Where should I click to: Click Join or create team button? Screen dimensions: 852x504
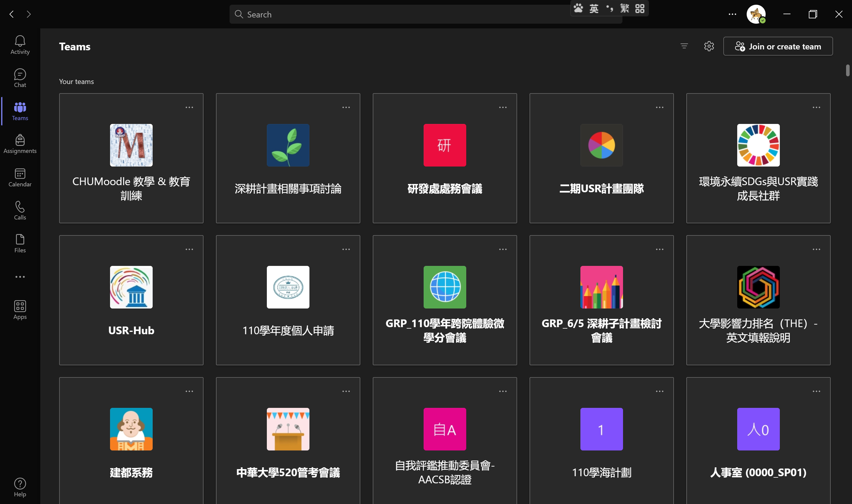click(778, 46)
